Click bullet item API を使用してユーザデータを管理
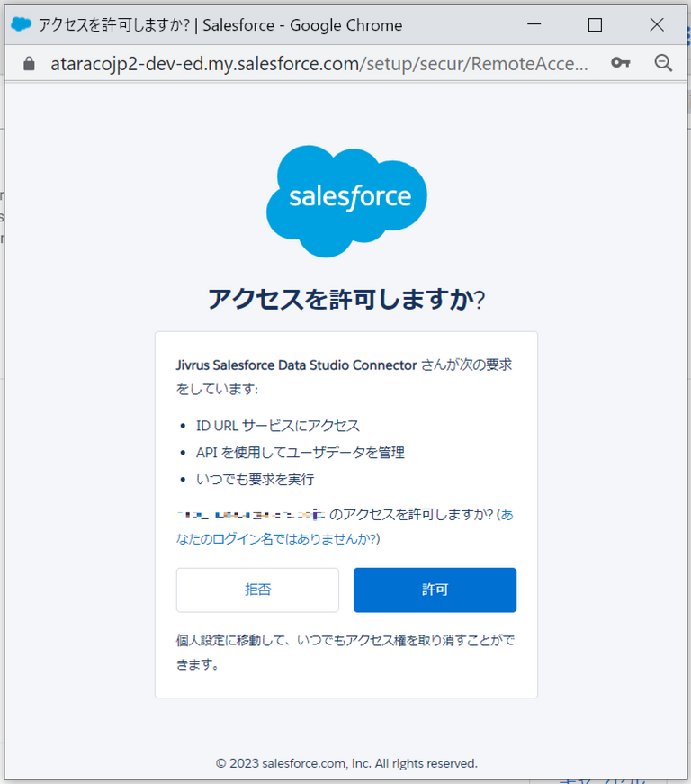The width and height of the screenshot is (691, 784). [x=301, y=453]
